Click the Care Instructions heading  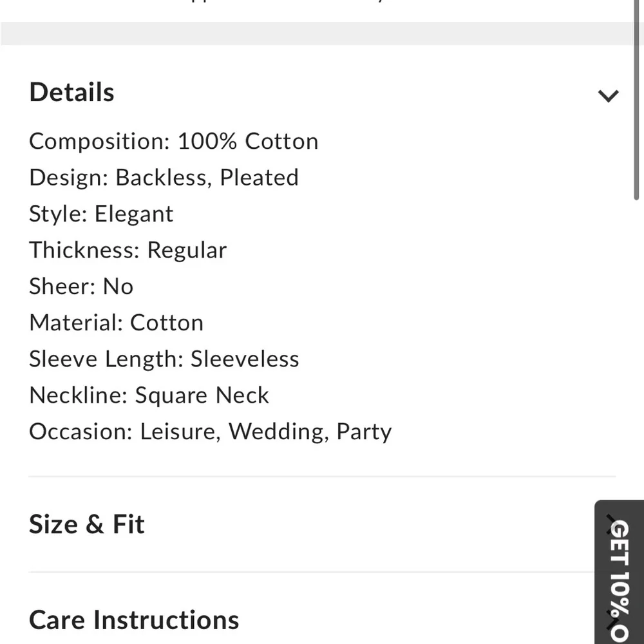[x=133, y=620]
